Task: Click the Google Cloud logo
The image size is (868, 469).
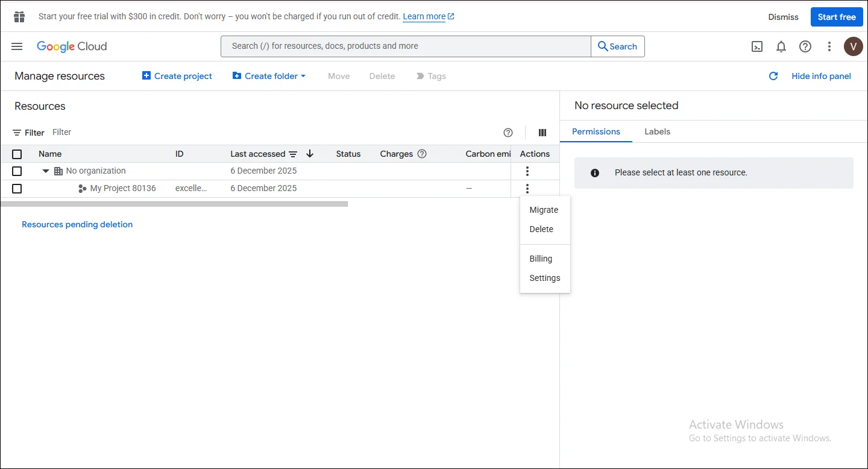Action: 72,46
